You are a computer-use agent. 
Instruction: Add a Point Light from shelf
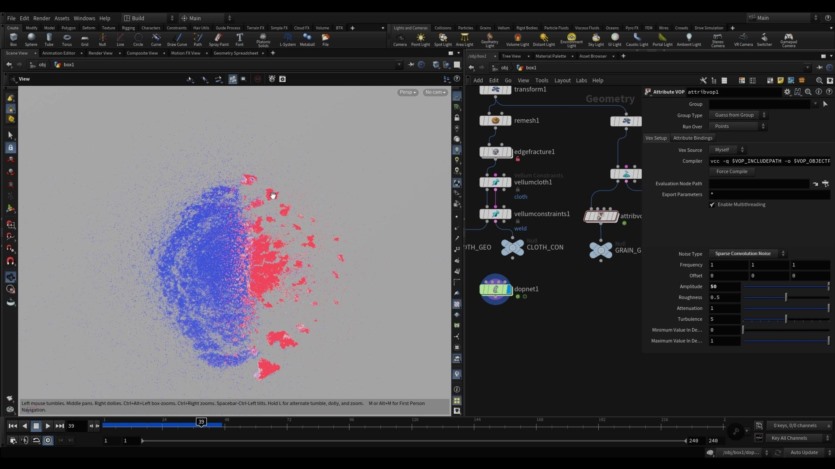pos(420,40)
